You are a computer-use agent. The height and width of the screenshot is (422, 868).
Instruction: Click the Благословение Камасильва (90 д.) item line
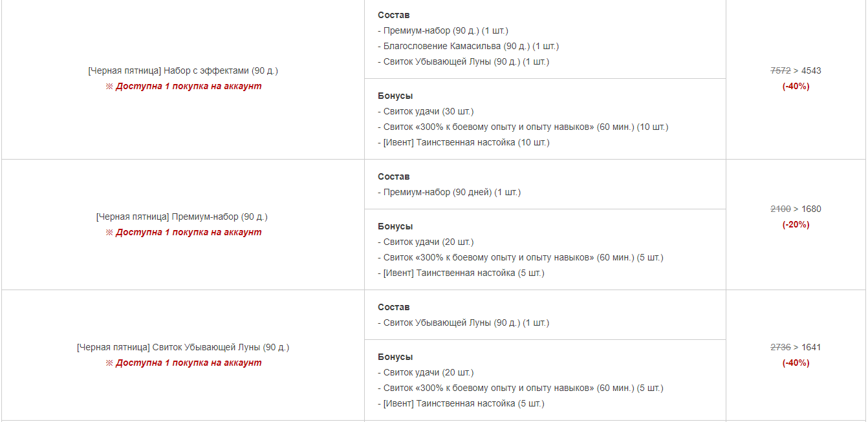click(x=468, y=46)
